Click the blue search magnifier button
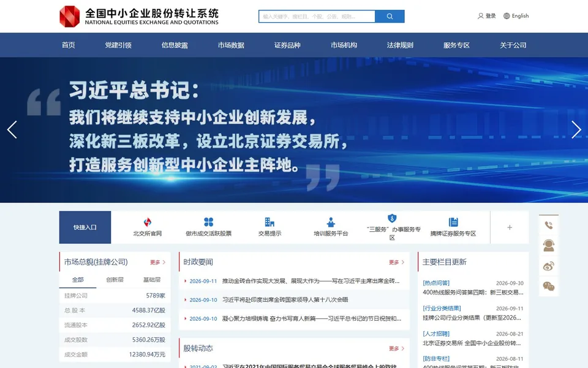Screen dimensions: 588x368 pos(390,17)
